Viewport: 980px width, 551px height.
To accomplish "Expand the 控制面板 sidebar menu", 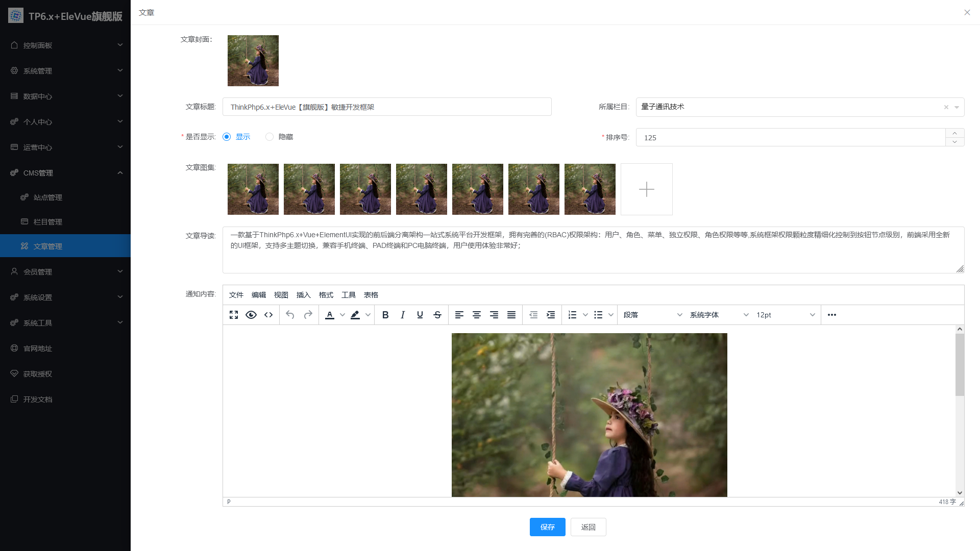I will pyautogui.click(x=65, y=45).
